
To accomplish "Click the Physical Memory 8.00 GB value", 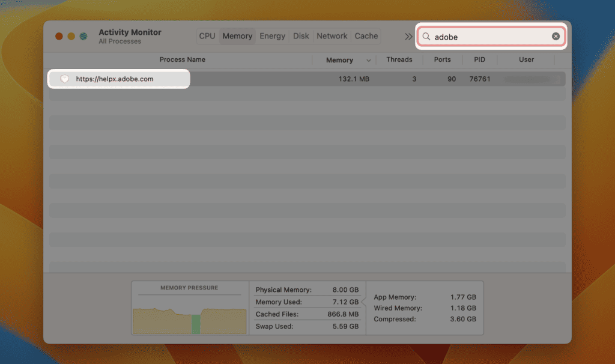I will point(345,290).
